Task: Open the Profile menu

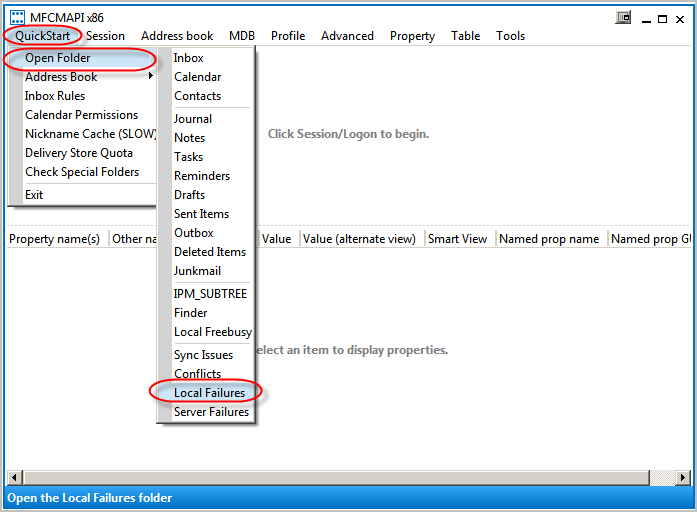Action: pos(288,36)
